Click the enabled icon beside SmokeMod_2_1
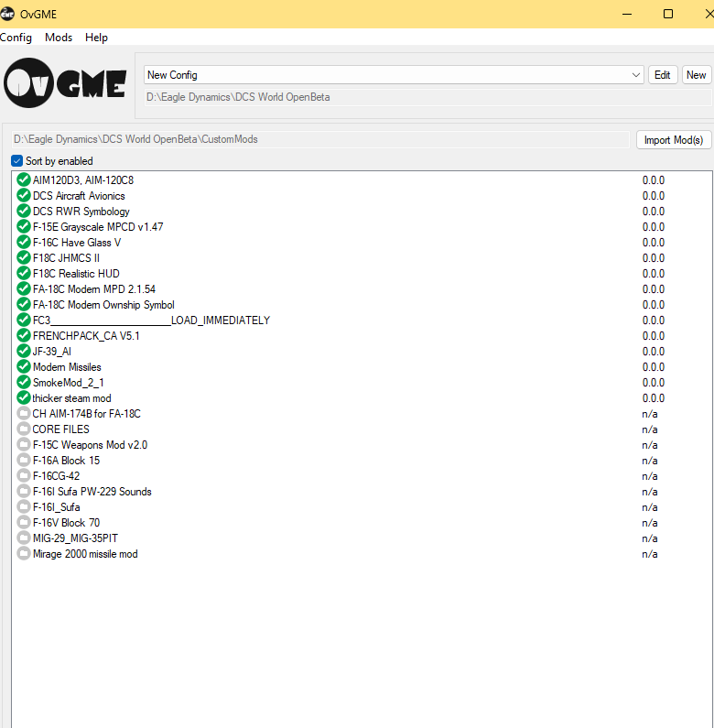Viewport: 714px width, 728px height. point(23,382)
